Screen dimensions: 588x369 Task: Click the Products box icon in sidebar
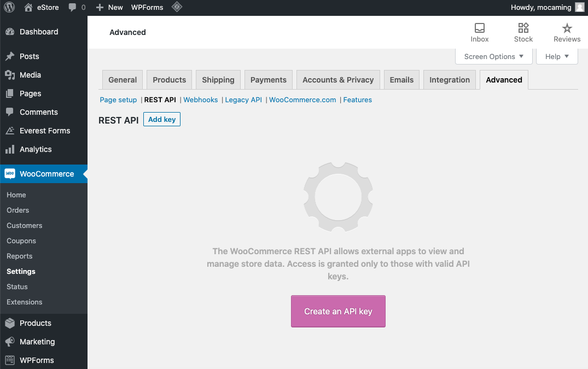point(10,323)
